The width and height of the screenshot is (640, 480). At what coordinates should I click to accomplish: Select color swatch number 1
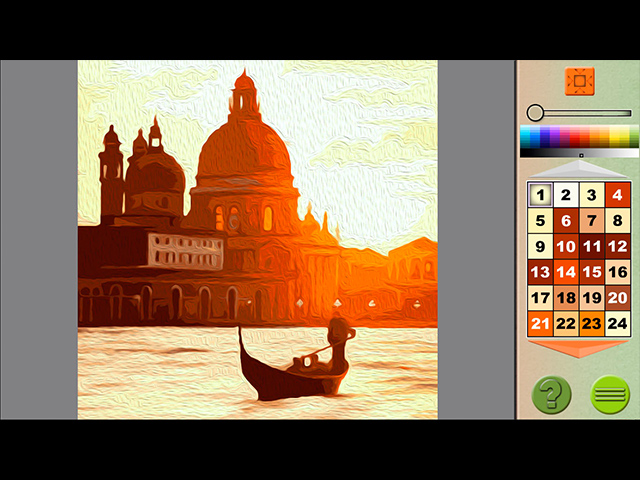pos(540,195)
